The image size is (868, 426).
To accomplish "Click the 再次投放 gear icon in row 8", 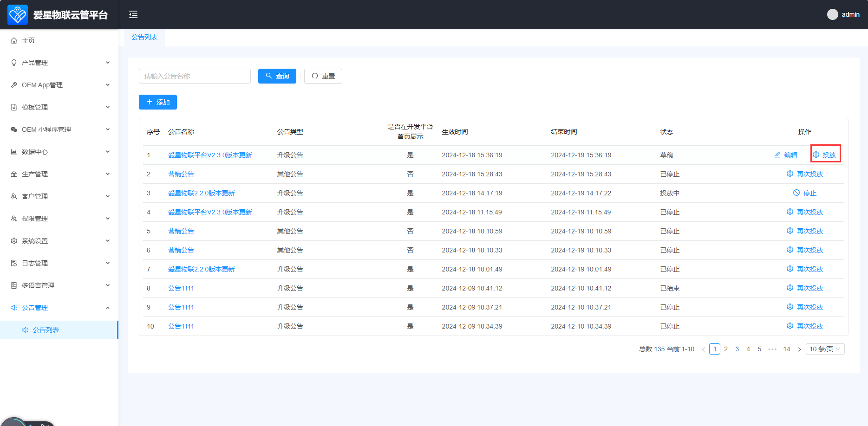I will [790, 288].
